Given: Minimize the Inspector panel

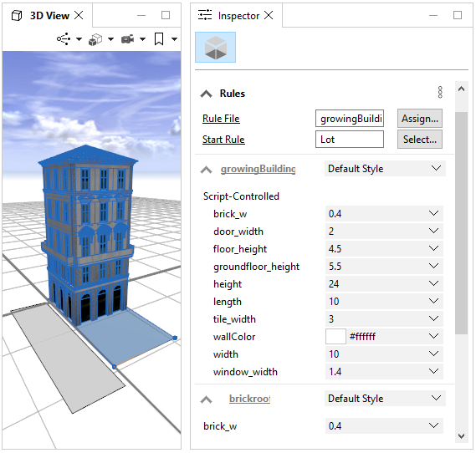Looking at the screenshot, I should coord(433,15).
